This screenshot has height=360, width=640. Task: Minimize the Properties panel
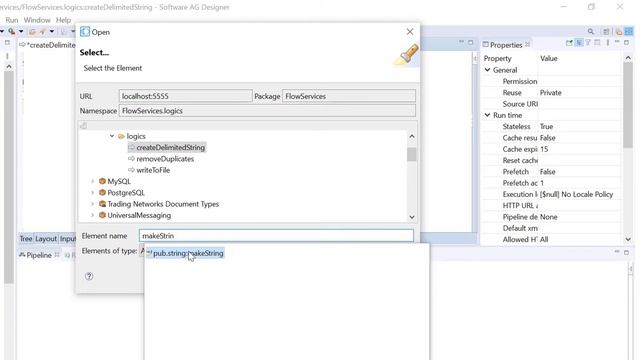[617, 42]
